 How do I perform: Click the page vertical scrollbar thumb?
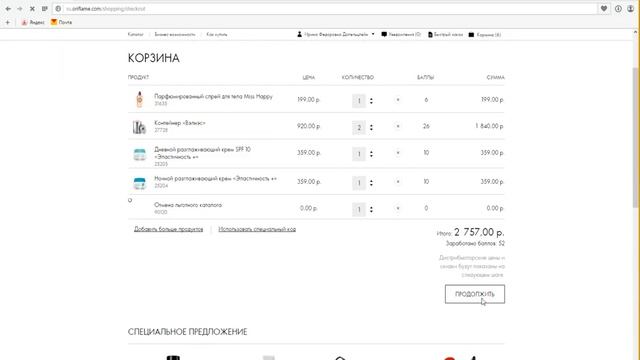pyautogui.click(x=636, y=137)
